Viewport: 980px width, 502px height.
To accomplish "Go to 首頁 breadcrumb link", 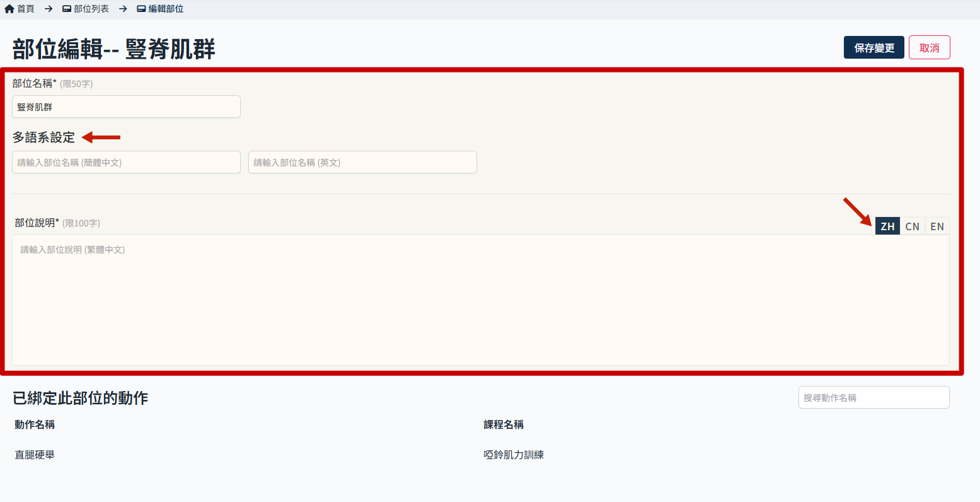I will point(26,9).
